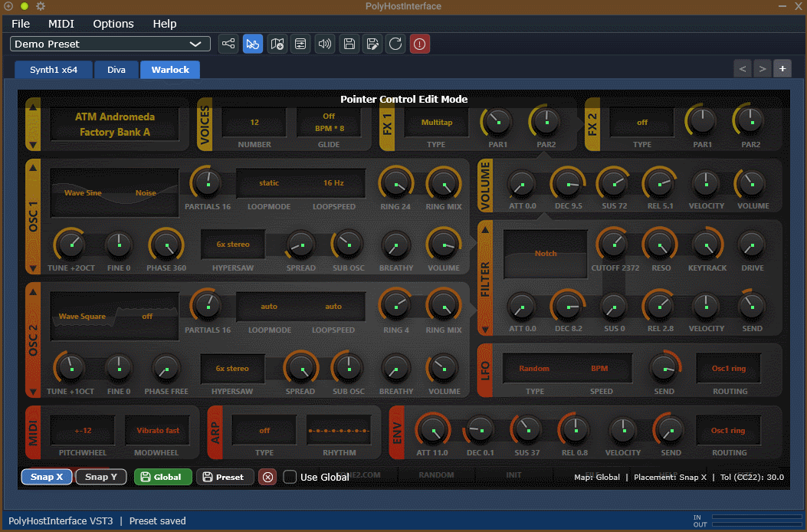Switch to the Diva tab

[116, 70]
